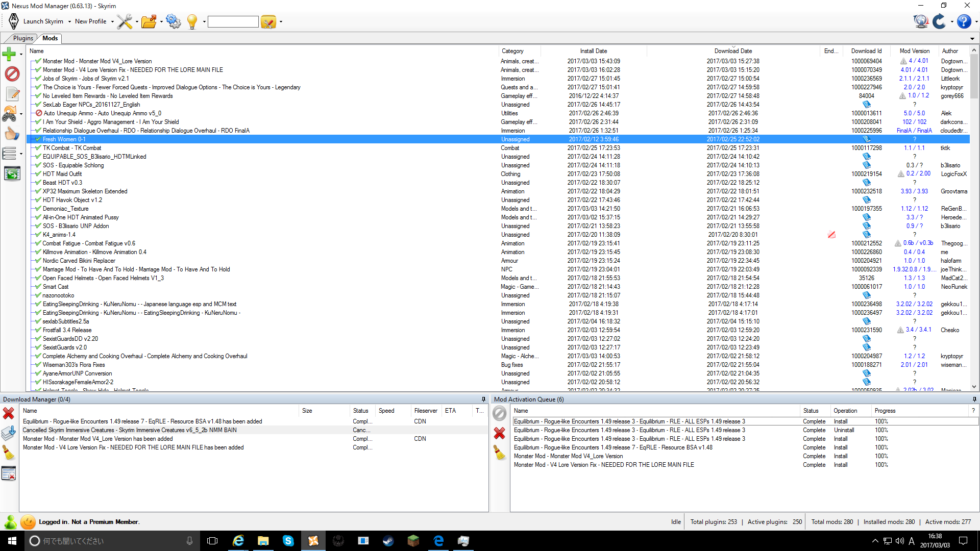This screenshot has height=551, width=980.
Task: Click the yellow tools icon beside search box
Action: pos(268,21)
